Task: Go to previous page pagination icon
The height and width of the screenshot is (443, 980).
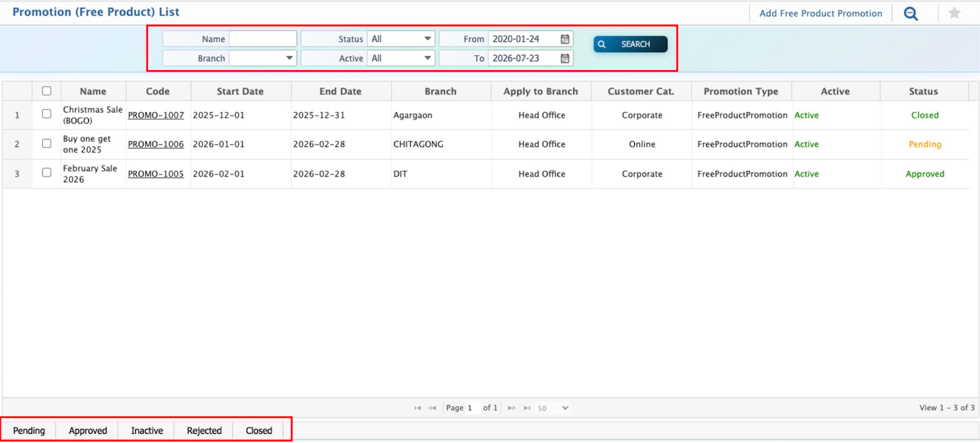Action: pyautogui.click(x=433, y=408)
